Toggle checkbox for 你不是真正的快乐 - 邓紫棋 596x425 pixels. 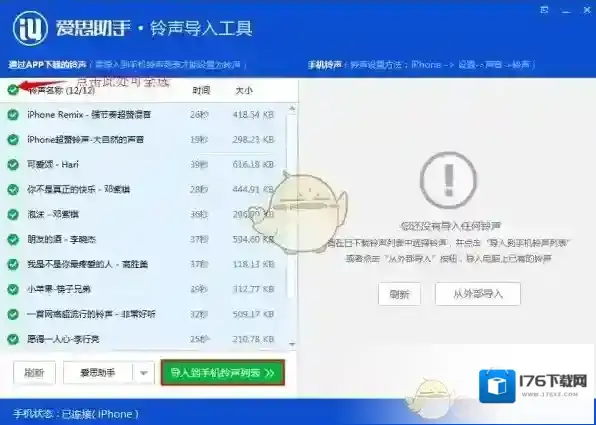coord(13,189)
